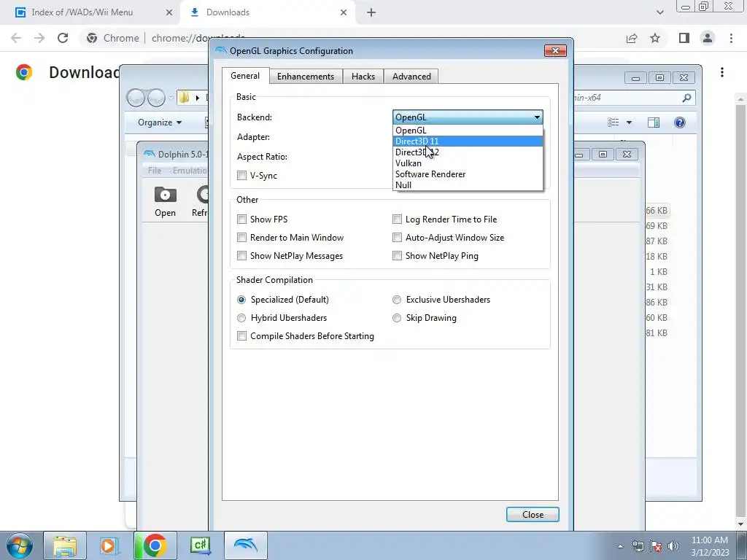The image size is (747, 560).
Task: Pick Direct3D 12 from the backend list
Action: (x=468, y=152)
